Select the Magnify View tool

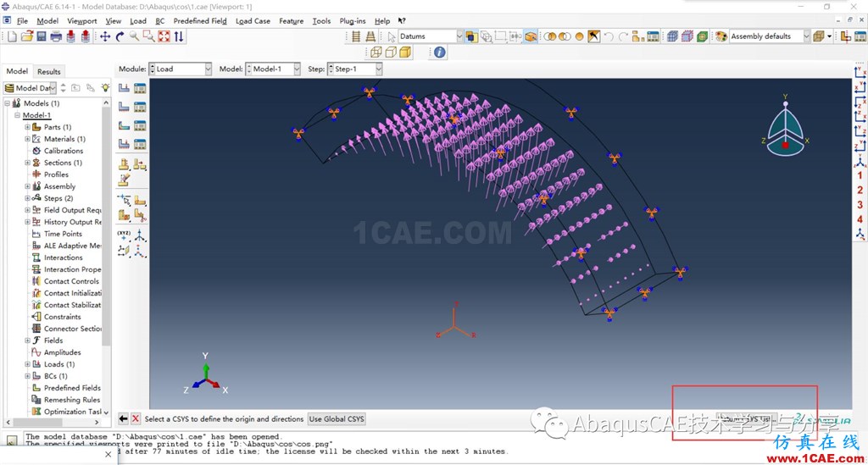click(x=135, y=36)
